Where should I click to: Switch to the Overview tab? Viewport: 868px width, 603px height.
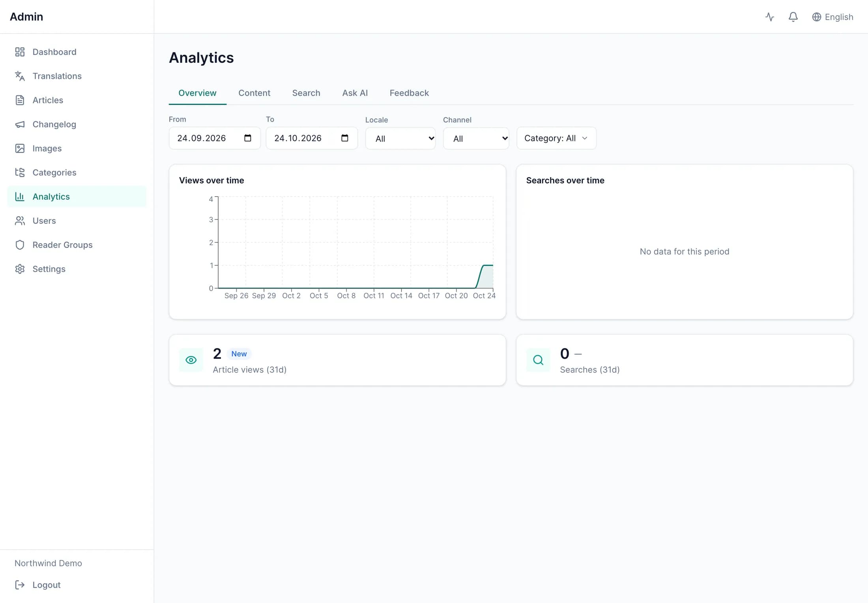point(197,93)
